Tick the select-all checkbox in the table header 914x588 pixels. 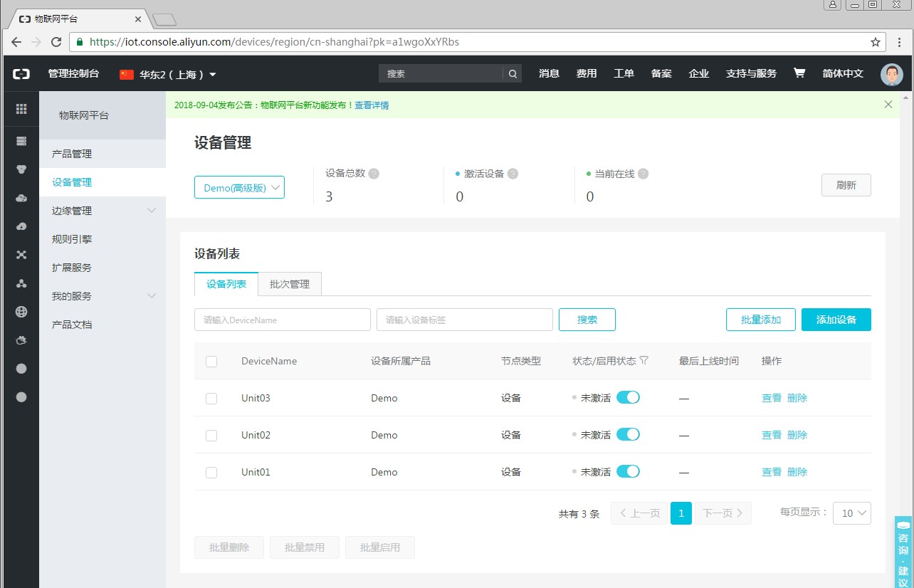tap(211, 362)
